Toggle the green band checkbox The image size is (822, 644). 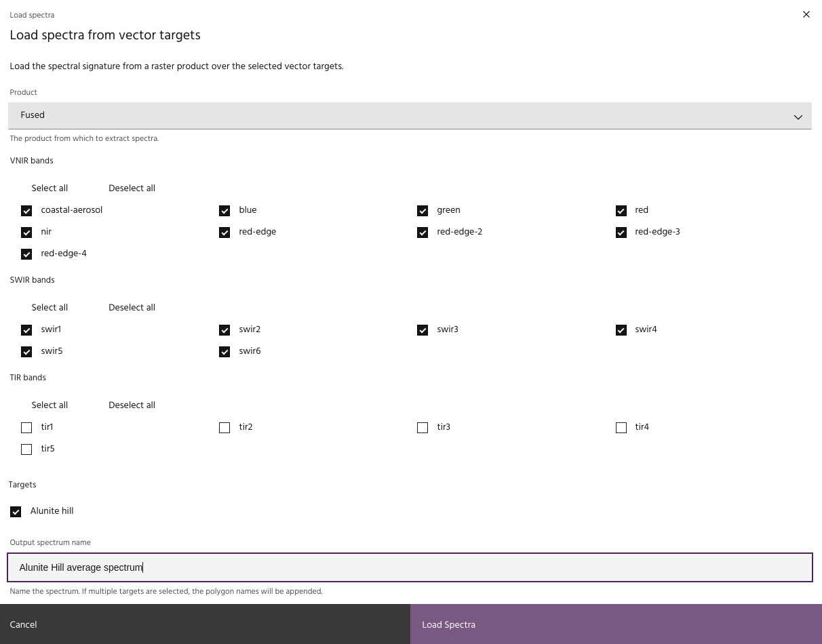423,211
